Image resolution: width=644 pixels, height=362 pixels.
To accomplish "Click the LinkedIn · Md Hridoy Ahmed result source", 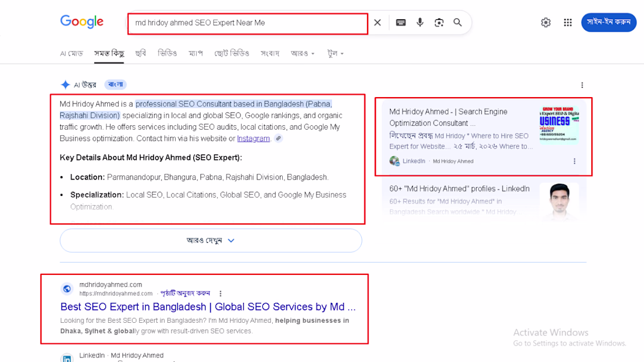I will (121, 356).
